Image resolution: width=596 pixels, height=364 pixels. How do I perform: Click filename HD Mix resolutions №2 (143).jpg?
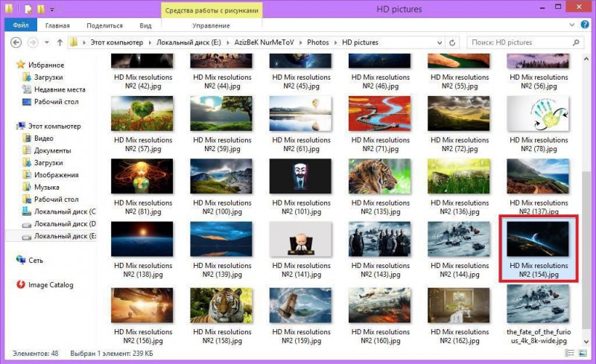[381, 269]
